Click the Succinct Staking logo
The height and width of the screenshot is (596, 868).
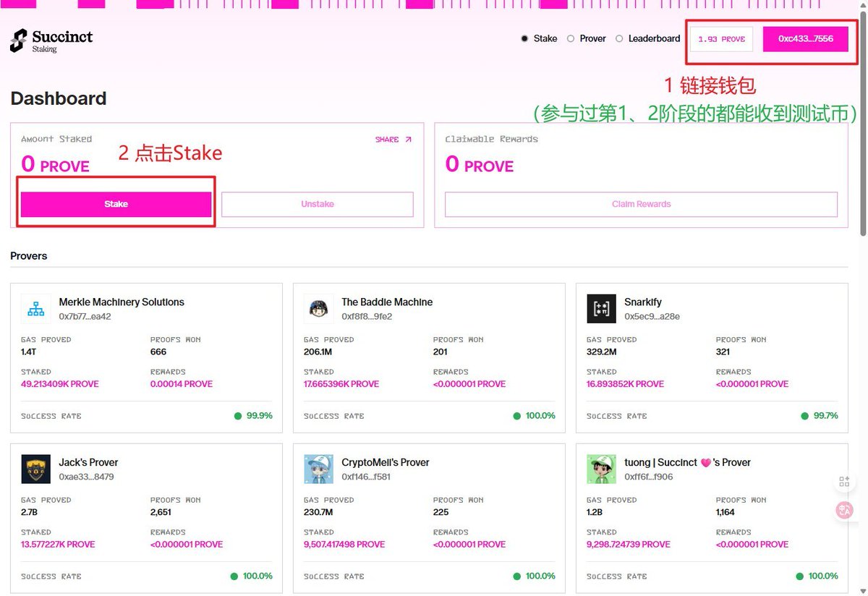51,41
